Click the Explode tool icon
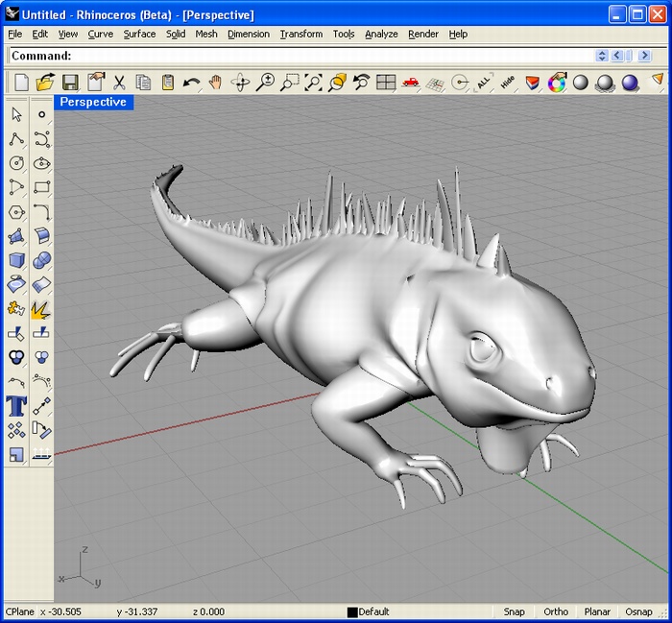The width and height of the screenshot is (672, 623). 41,309
